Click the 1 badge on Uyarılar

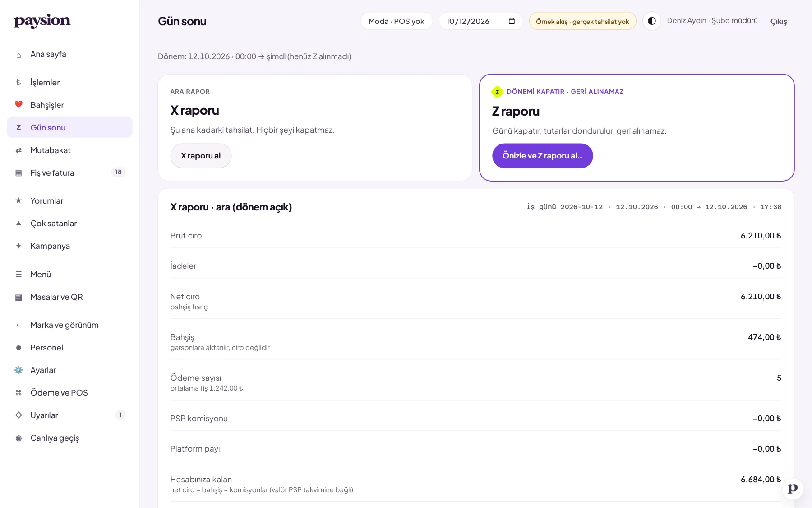tap(120, 415)
